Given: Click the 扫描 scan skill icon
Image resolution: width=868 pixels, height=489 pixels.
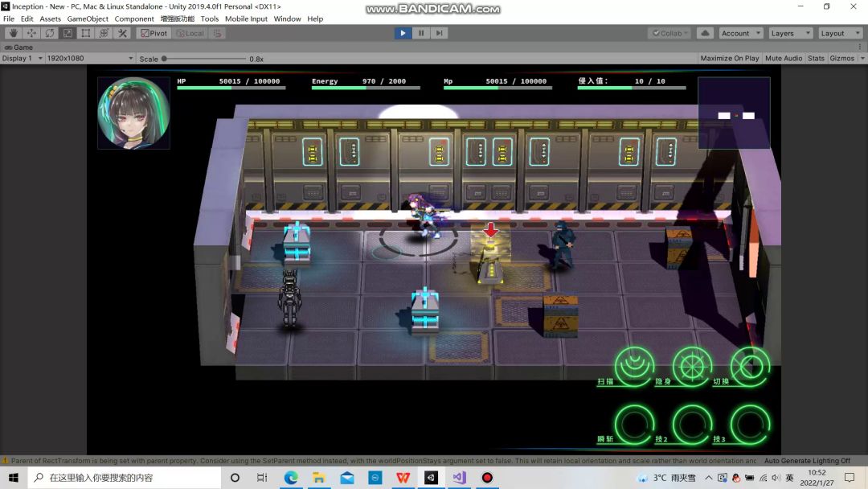Looking at the screenshot, I should 635,367.
